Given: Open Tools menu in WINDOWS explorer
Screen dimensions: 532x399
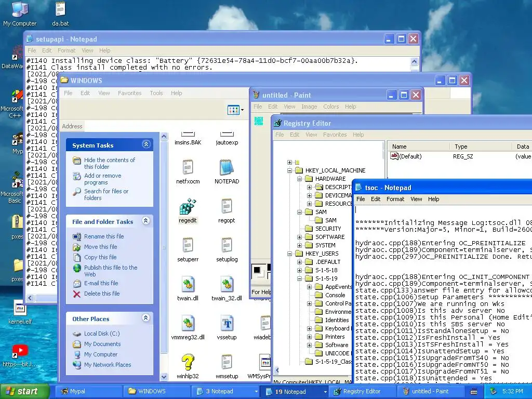Looking at the screenshot, I should click(156, 93).
